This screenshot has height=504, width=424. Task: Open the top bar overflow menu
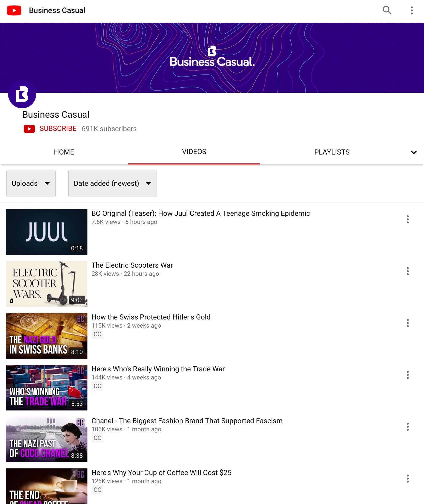(412, 10)
